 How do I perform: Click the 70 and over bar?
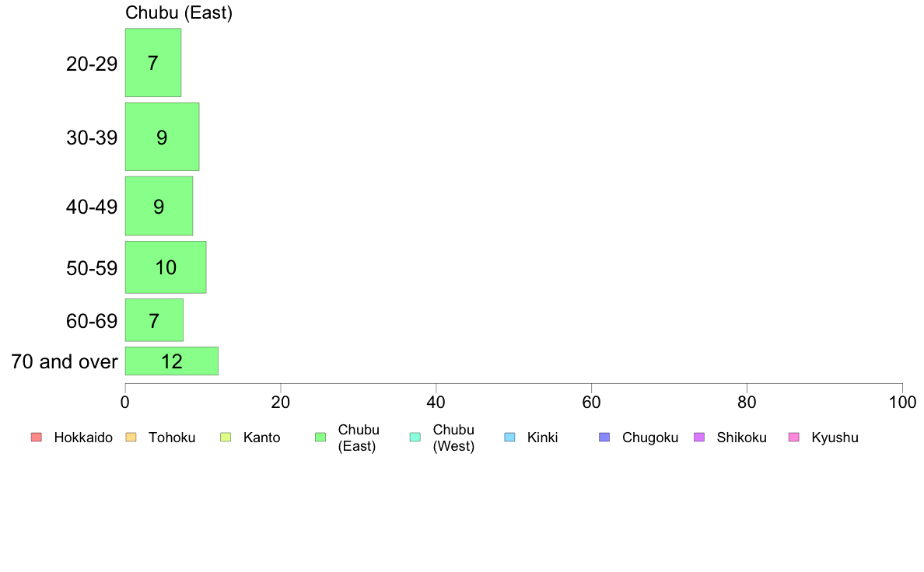[x=171, y=361]
